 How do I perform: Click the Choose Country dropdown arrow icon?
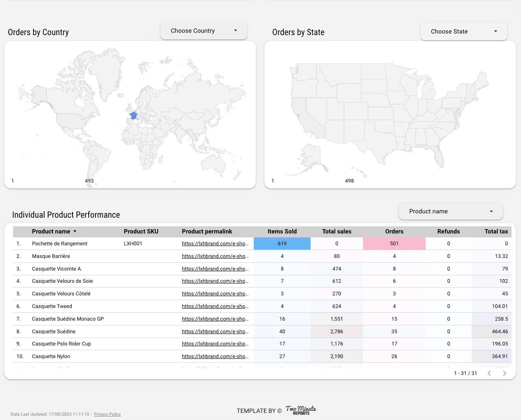[x=236, y=30]
